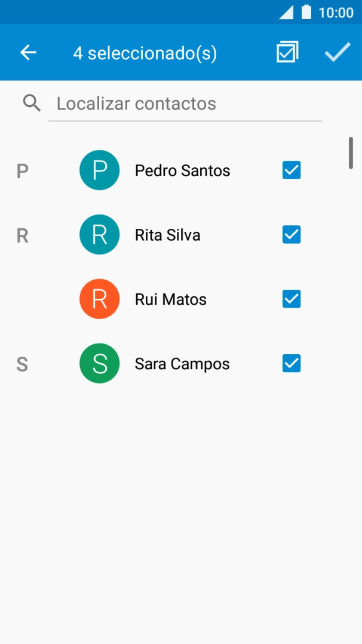Uncheck Rui Matos checkbox
Image resolution: width=362 pixels, height=644 pixels.
pos(291,299)
